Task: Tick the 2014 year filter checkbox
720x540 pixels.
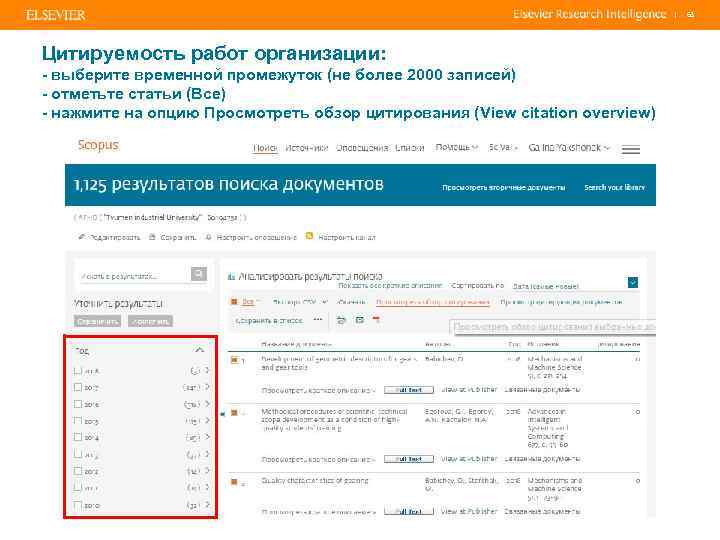Action: click(78, 437)
